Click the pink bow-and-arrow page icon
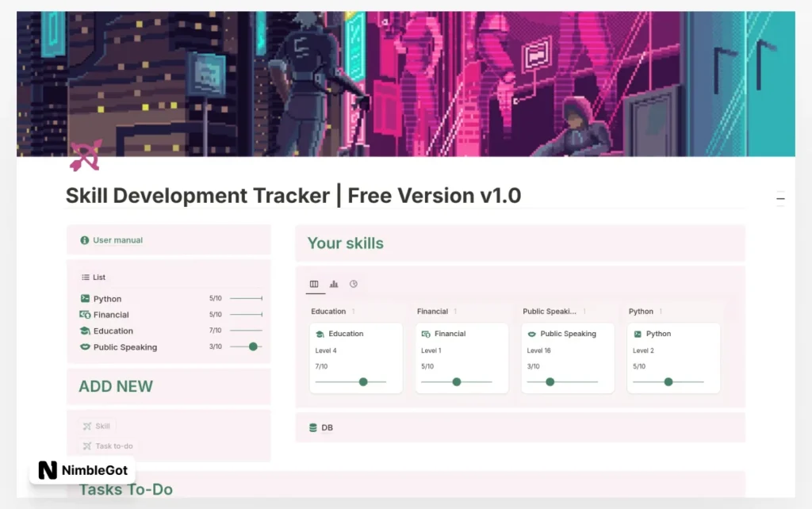This screenshot has height=509, width=812. 86,155
